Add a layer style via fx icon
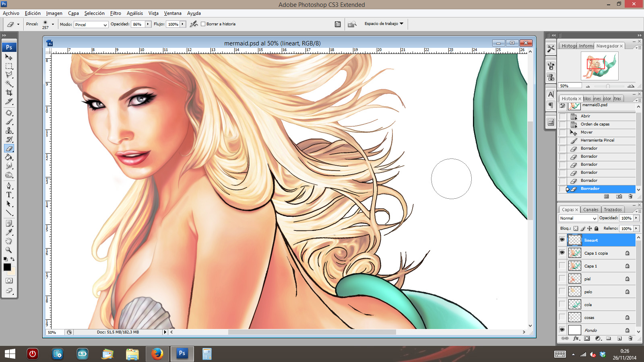 [576, 339]
